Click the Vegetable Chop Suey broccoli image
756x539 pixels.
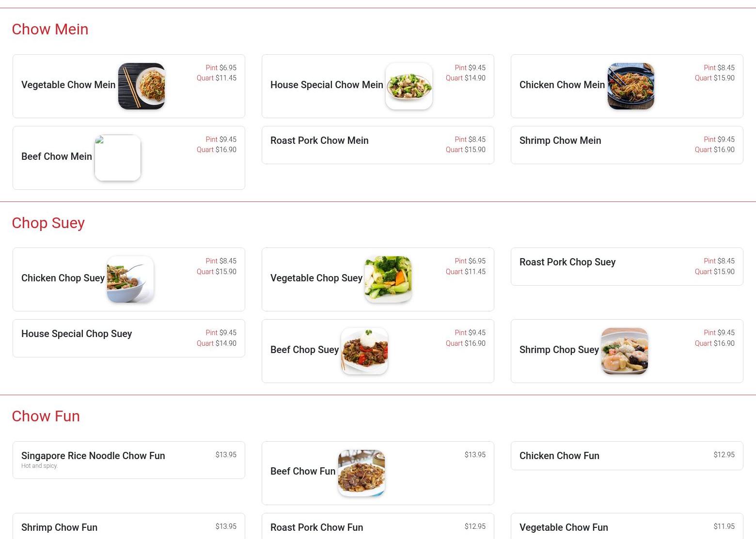point(388,279)
